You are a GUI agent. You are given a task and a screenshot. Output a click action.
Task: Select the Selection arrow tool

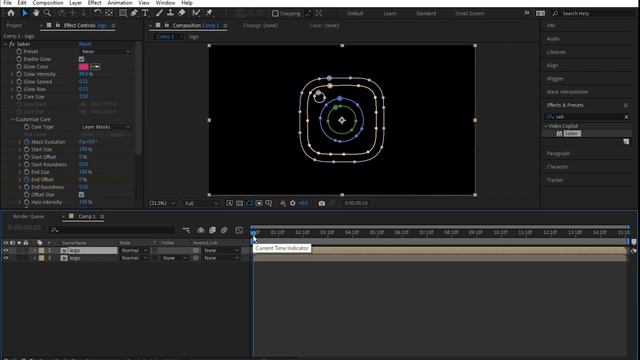pyautogui.click(x=24, y=13)
